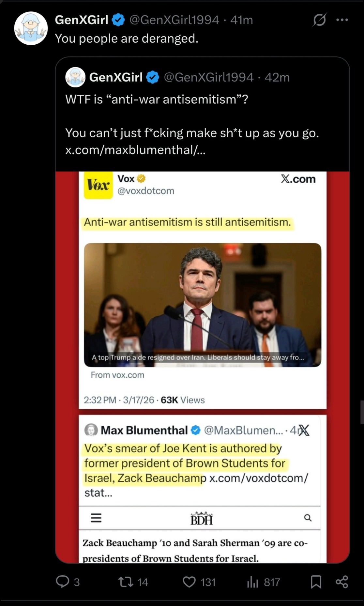Open quoted text 'WTF is anti-war antisemitism'
This screenshot has height=606, width=364.
tap(157, 99)
